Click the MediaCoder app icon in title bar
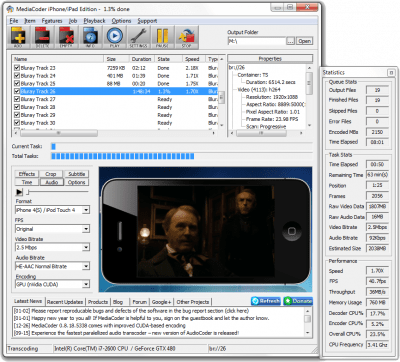The image size is (400, 362). coord(10,9)
